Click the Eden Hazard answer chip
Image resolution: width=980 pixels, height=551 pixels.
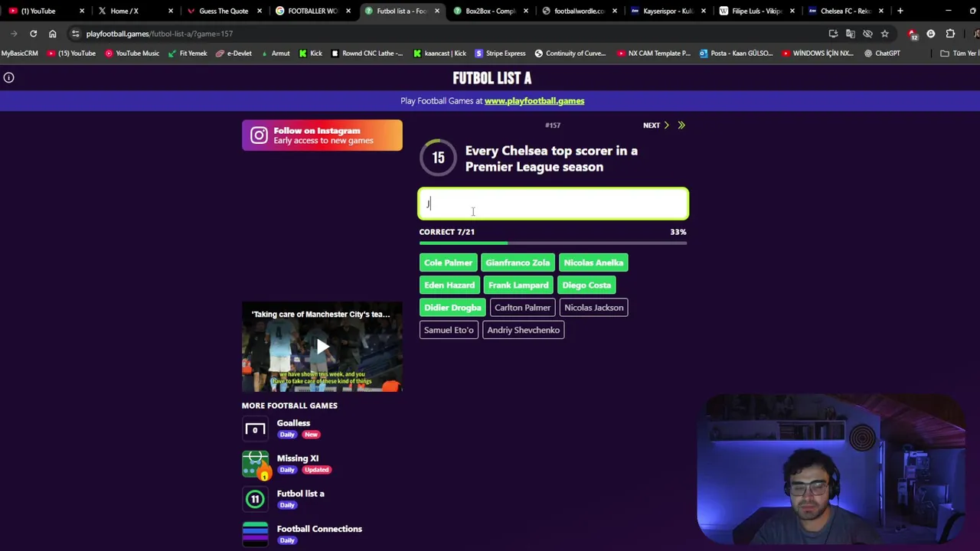(449, 285)
